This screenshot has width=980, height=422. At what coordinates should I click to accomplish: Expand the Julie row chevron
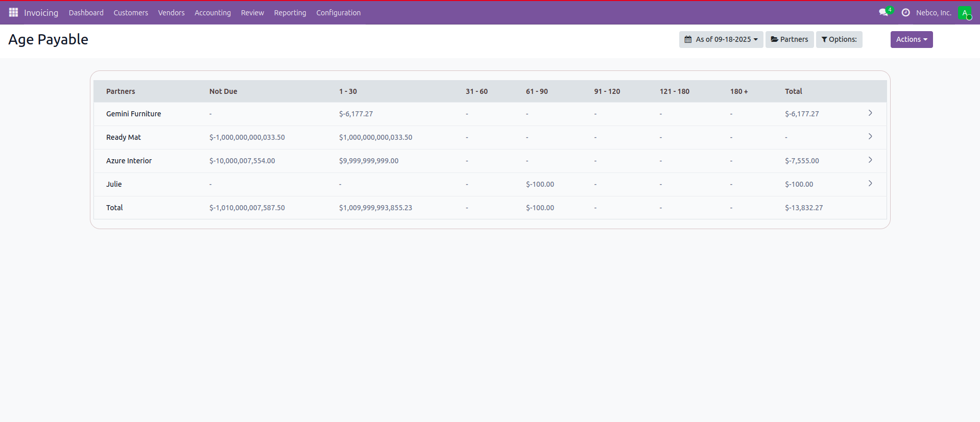(x=870, y=184)
